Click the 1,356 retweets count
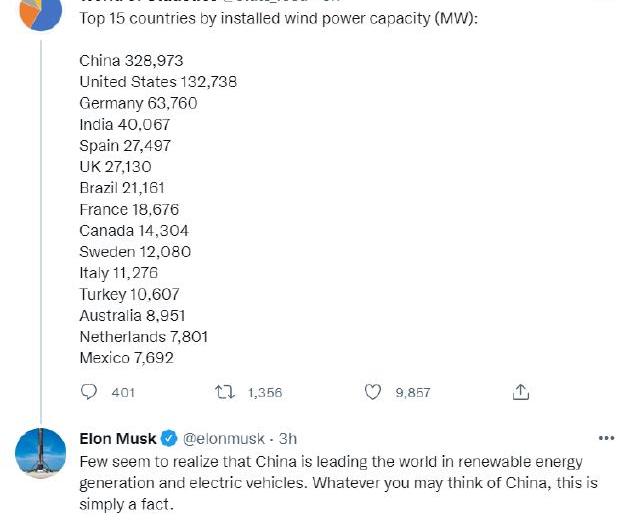Viewport: 630px width, 527px height. [x=265, y=393]
